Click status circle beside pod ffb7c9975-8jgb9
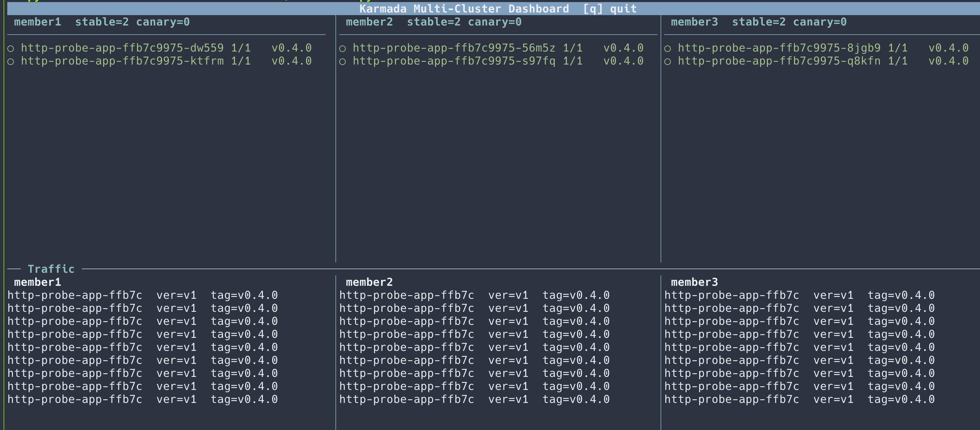This screenshot has height=430, width=980. 668,48
